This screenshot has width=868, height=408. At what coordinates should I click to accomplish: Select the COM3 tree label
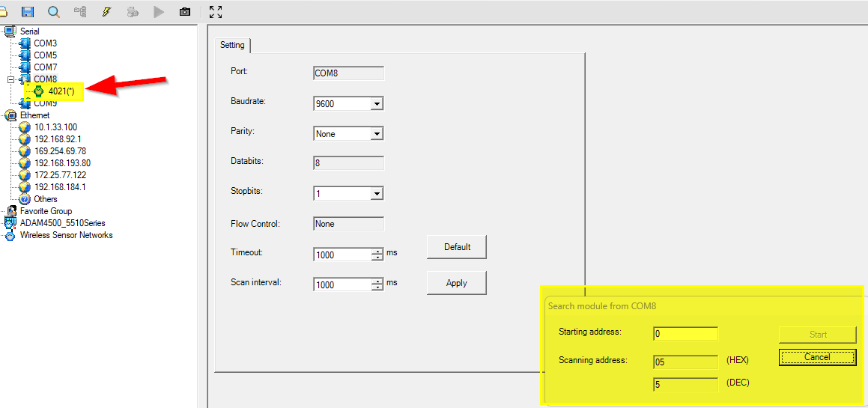(46, 43)
